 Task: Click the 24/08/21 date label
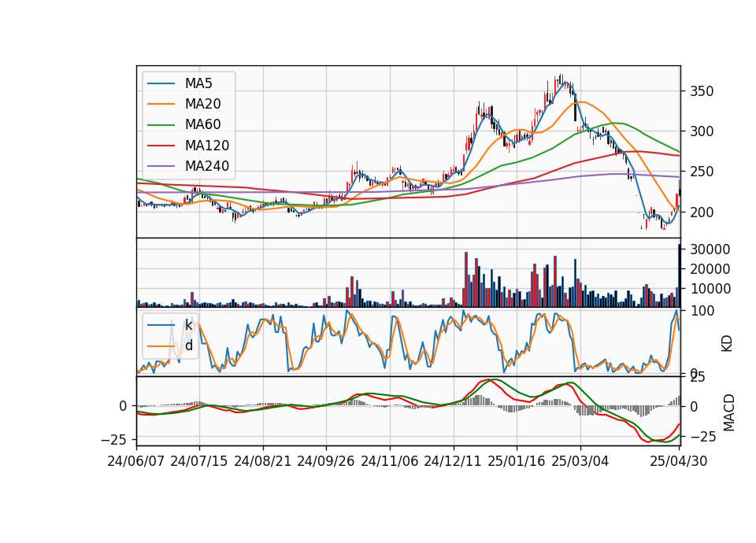click(x=263, y=461)
